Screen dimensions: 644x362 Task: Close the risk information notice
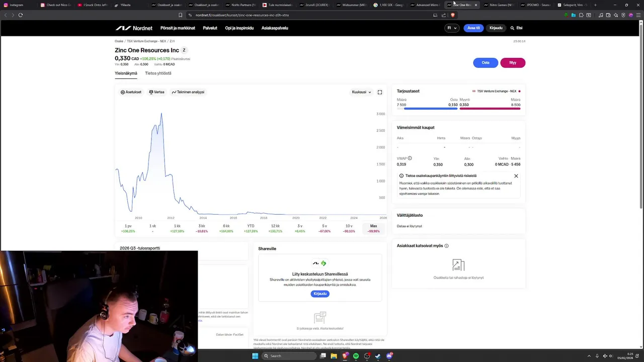pyautogui.click(x=516, y=176)
